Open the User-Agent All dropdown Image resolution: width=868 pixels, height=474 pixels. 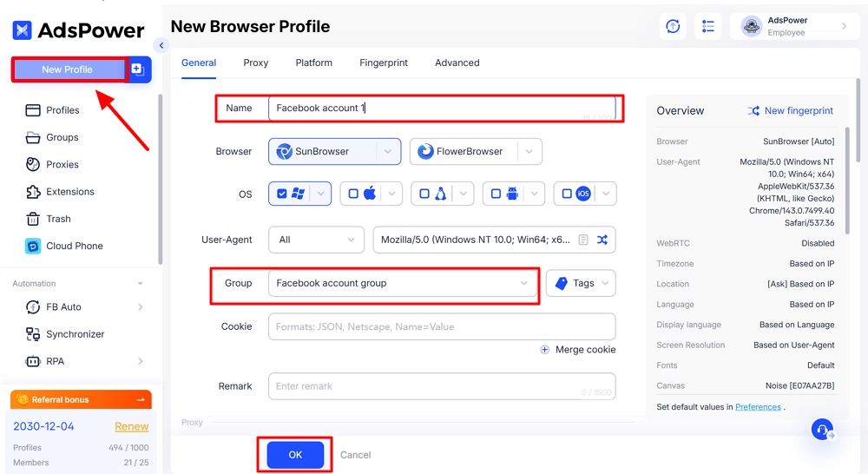click(x=317, y=240)
